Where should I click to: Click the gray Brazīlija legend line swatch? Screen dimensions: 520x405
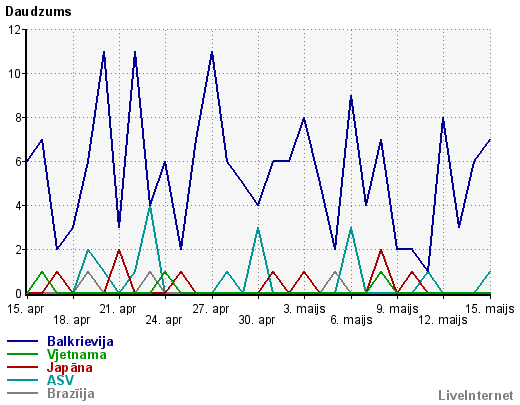(x=22, y=393)
